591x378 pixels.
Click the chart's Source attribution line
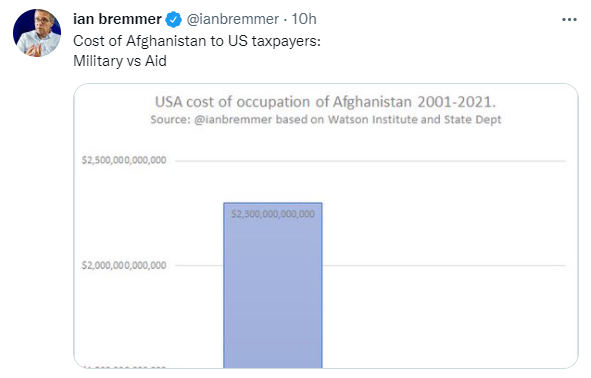[326, 119]
